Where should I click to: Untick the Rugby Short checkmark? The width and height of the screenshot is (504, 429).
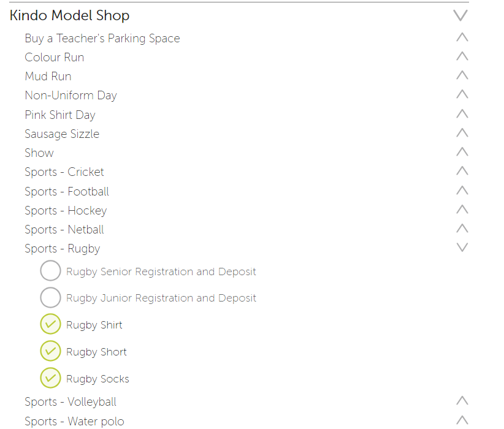(x=50, y=351)
